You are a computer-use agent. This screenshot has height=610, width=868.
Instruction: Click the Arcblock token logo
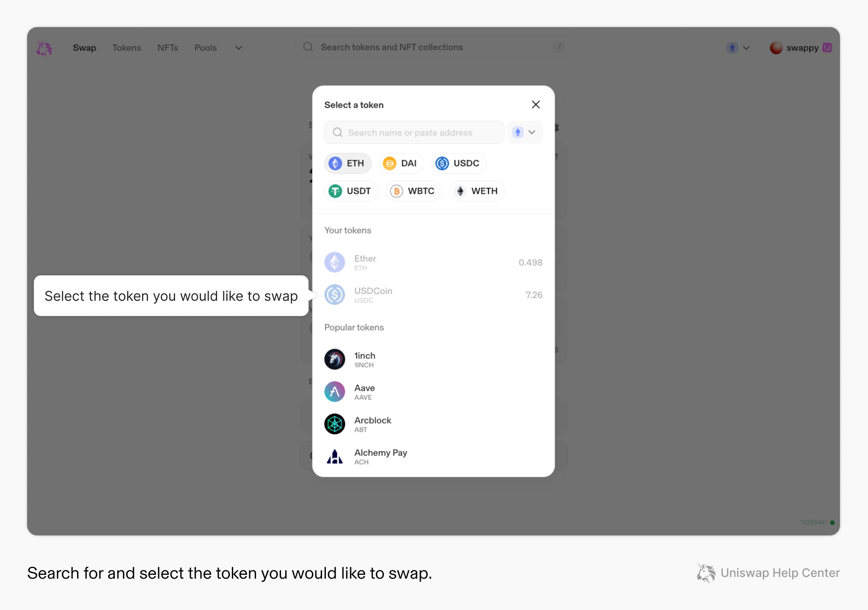click(x=335, y=424)
